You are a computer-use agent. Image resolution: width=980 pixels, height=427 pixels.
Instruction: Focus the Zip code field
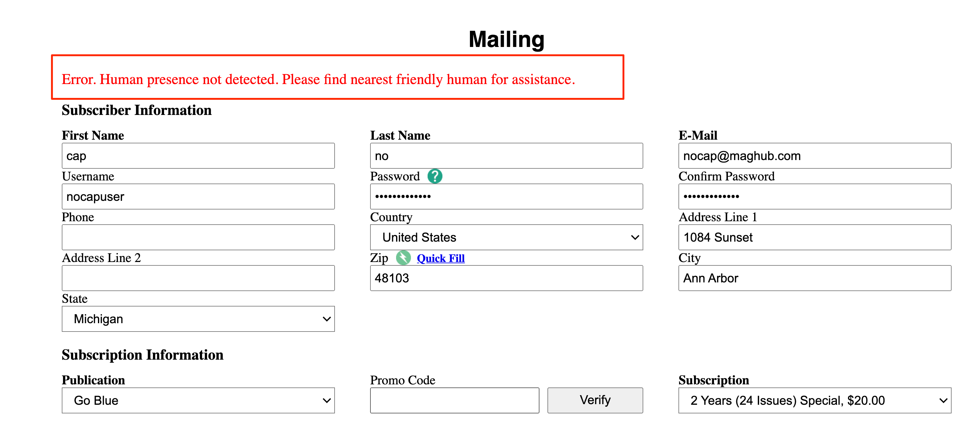click(506, 278)
